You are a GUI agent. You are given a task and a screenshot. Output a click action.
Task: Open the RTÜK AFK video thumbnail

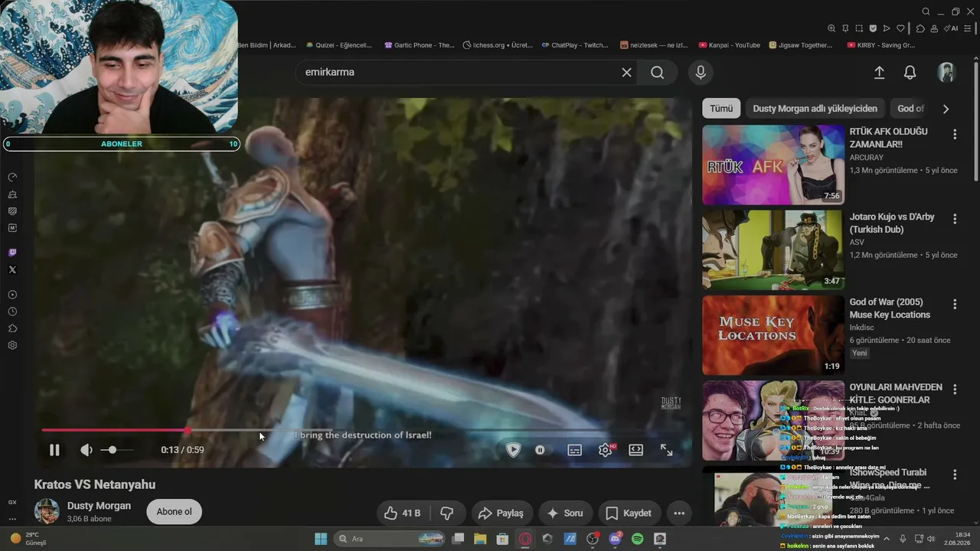click(773, 165)
